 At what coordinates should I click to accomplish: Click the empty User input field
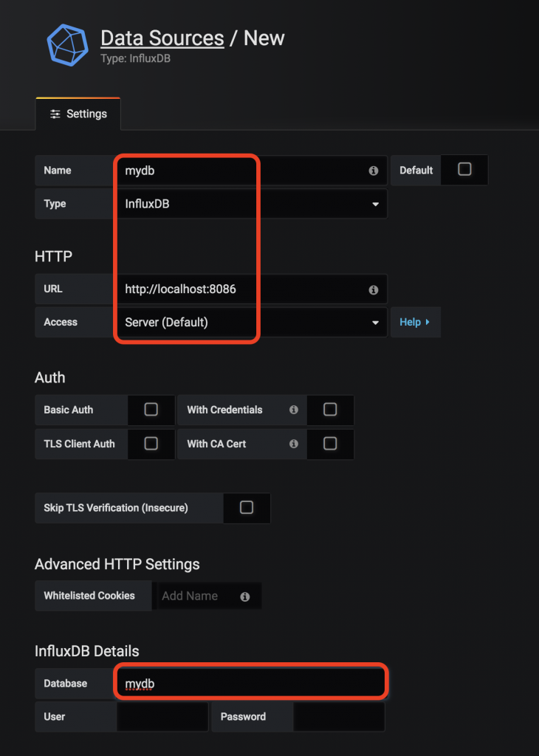coord(162,716)
